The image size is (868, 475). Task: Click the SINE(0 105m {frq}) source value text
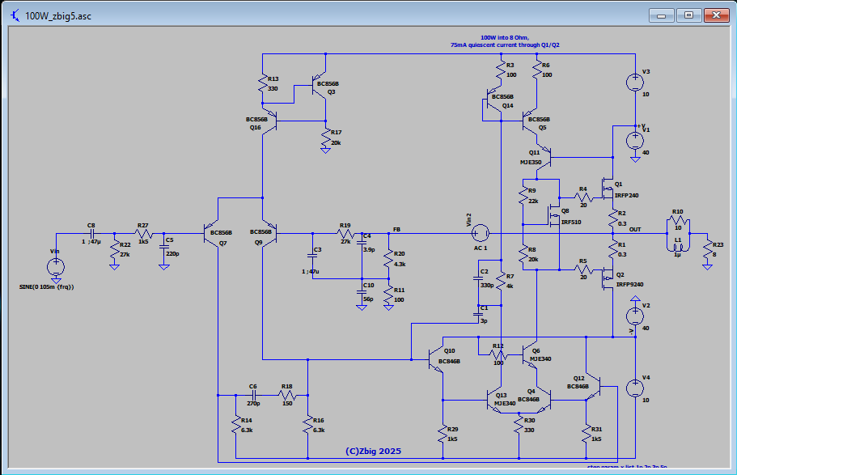pyautogui.click(x=46, y=286)
